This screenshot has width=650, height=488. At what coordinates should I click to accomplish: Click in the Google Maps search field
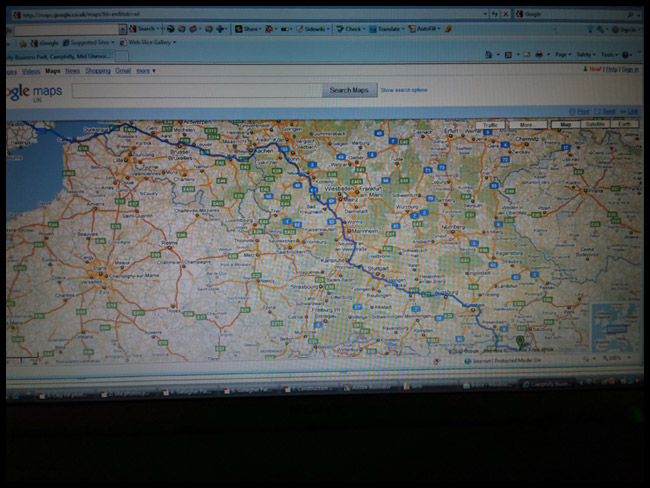tap(195, 90)
